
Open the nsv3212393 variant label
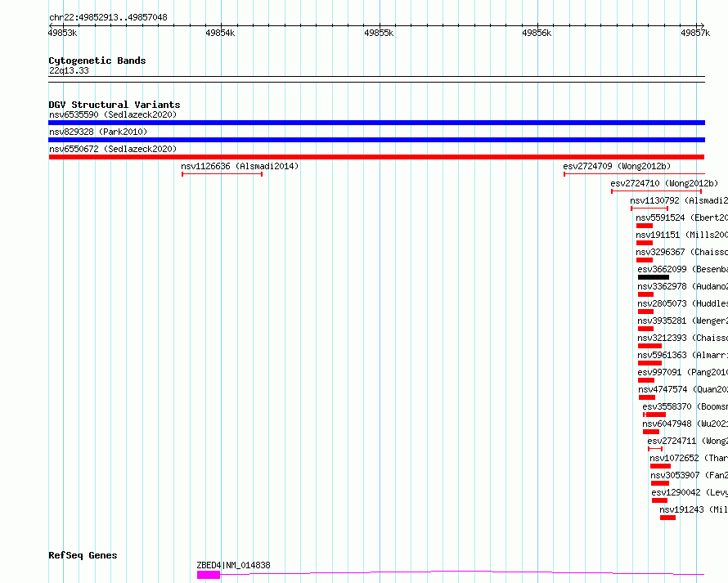(x=682, y=338)
